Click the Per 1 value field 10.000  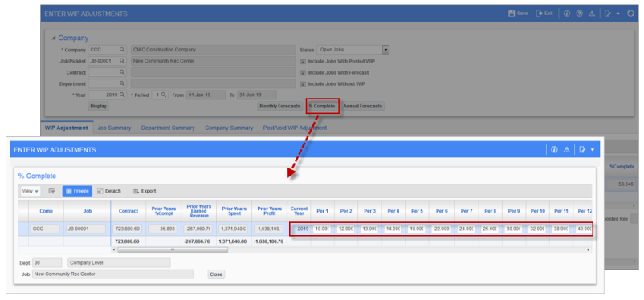coord(321,229)
